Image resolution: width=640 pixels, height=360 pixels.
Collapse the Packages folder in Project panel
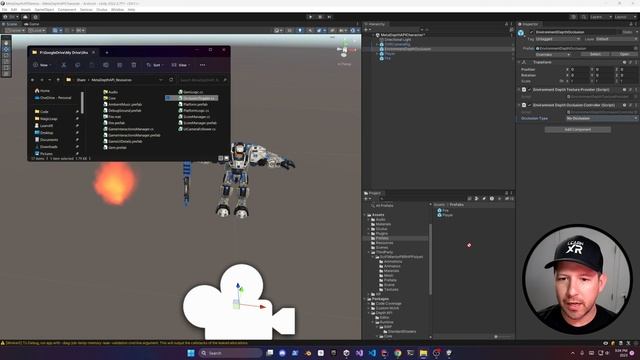point(364,299)
